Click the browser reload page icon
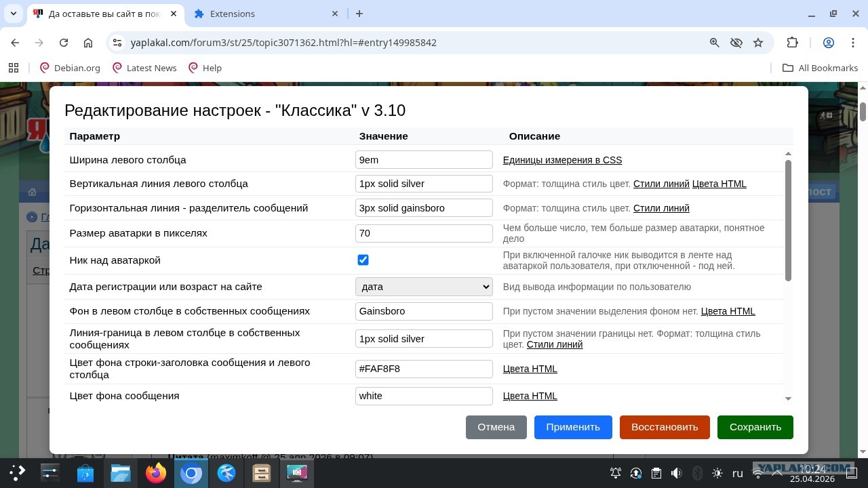868x488 pixels. coord(64,43)
